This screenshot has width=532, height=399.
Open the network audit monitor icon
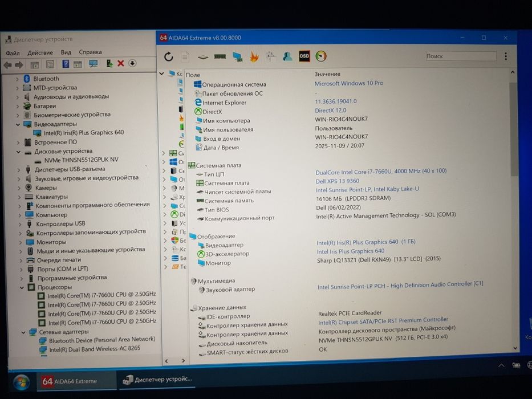(x=238, y=56)
